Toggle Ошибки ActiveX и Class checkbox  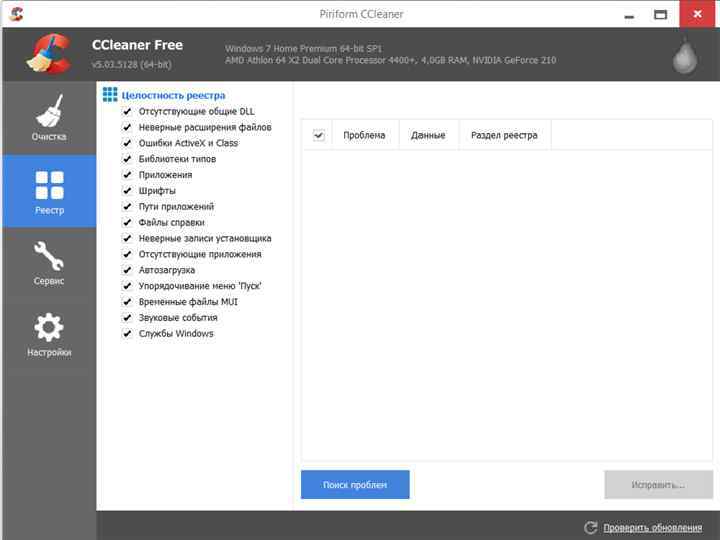point(127,143)
